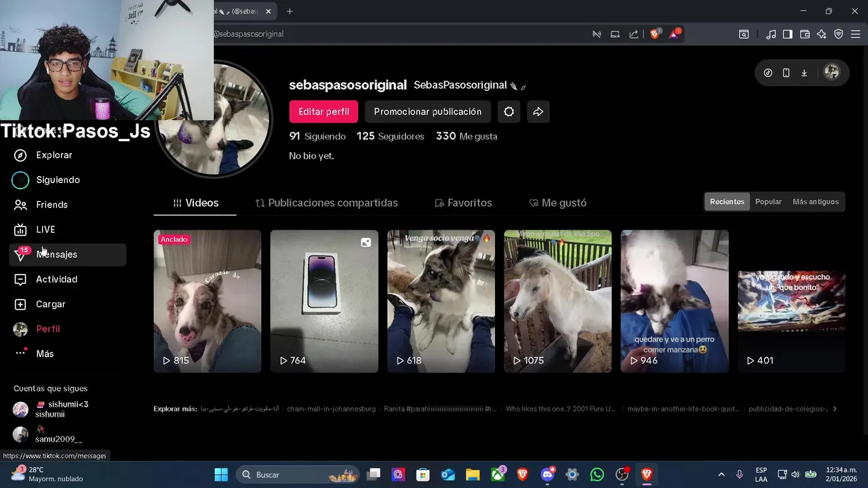Click the Editar perfil button
The width and height of the screenshot is (868, 488).
[323, 112]
